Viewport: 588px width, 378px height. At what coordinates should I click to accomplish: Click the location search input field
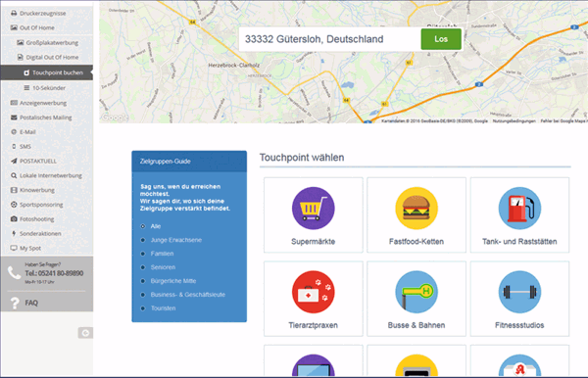click(x=330, y=39)
